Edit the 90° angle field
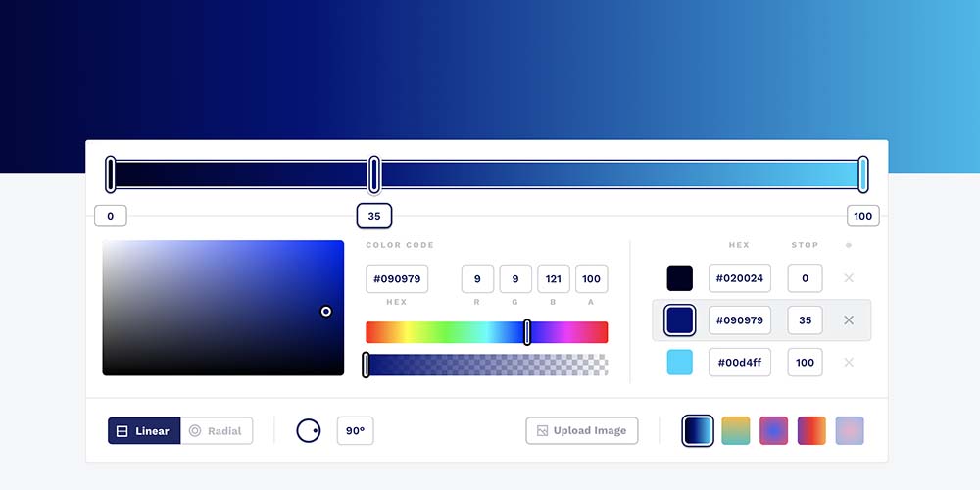Image resolution: width=980 pixels, height=490 pixels. [x=355, y=430]
